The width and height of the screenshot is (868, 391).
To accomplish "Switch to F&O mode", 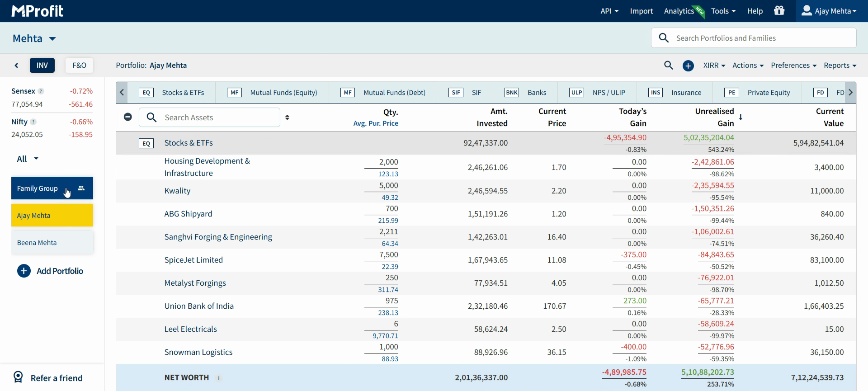I will [79, 65].
